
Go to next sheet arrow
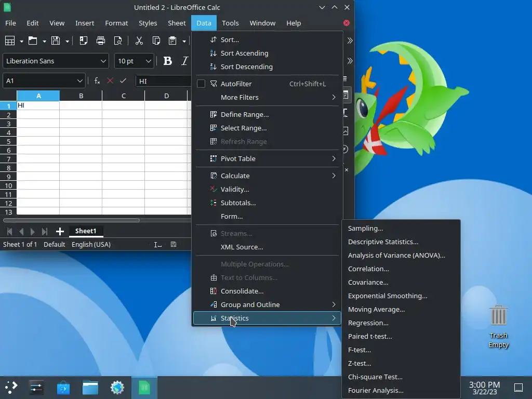click(33, 231)
